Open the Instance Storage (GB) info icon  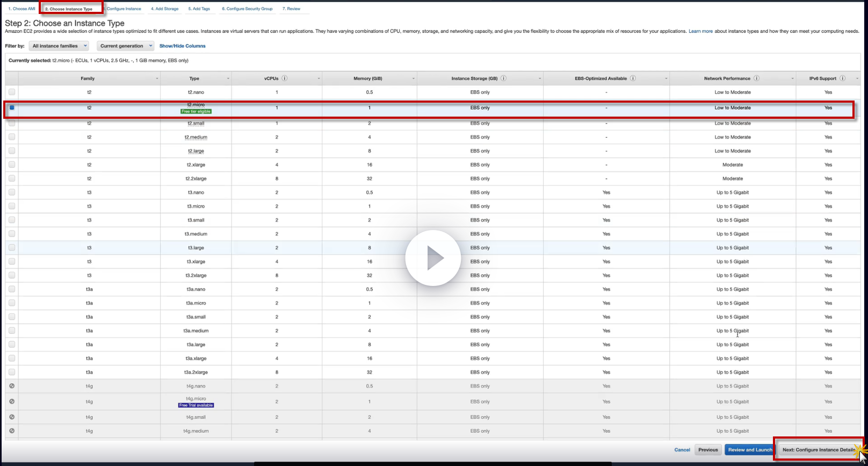(504, 78)
